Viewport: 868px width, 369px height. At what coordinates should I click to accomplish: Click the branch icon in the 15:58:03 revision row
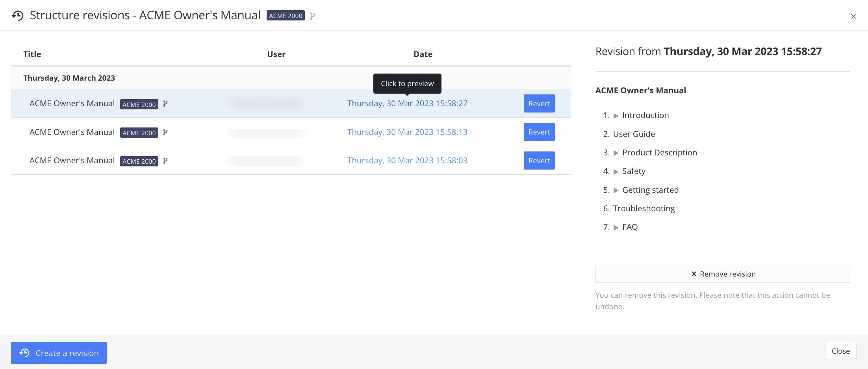tap(165, 161)
